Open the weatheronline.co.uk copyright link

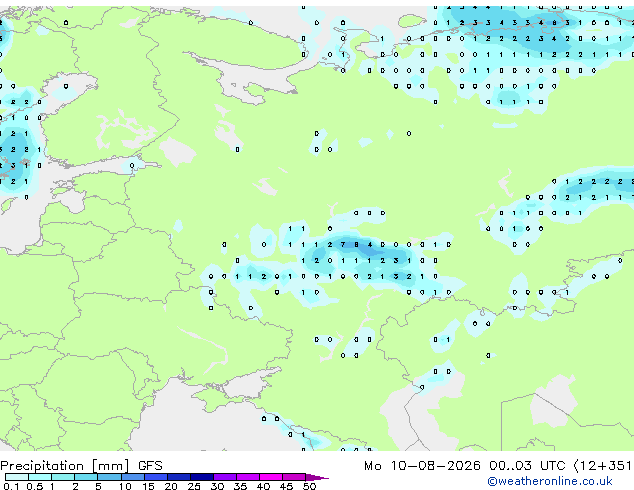point(550,481)
